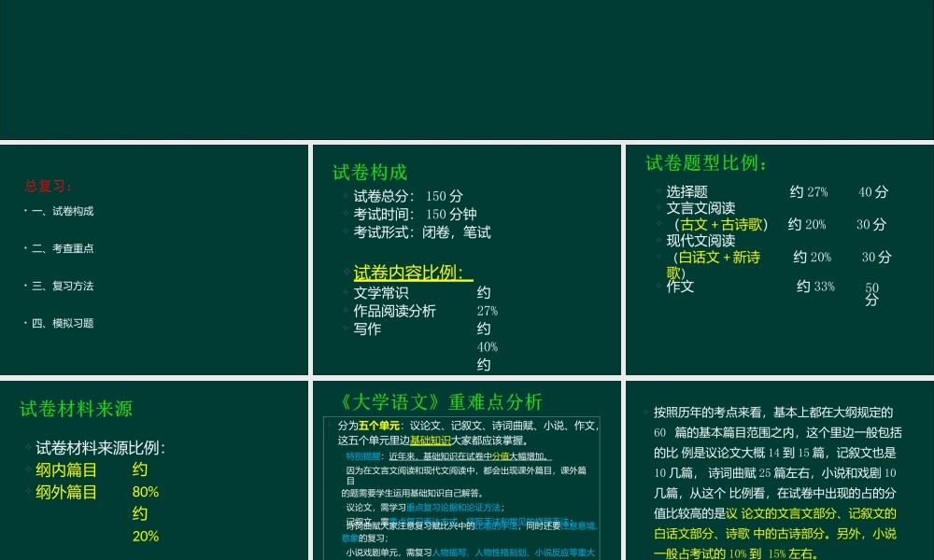This screenshot has height=560, width=934.
Task: Click the bullet 一、试卷构成
Action: (x=63, y=211)
